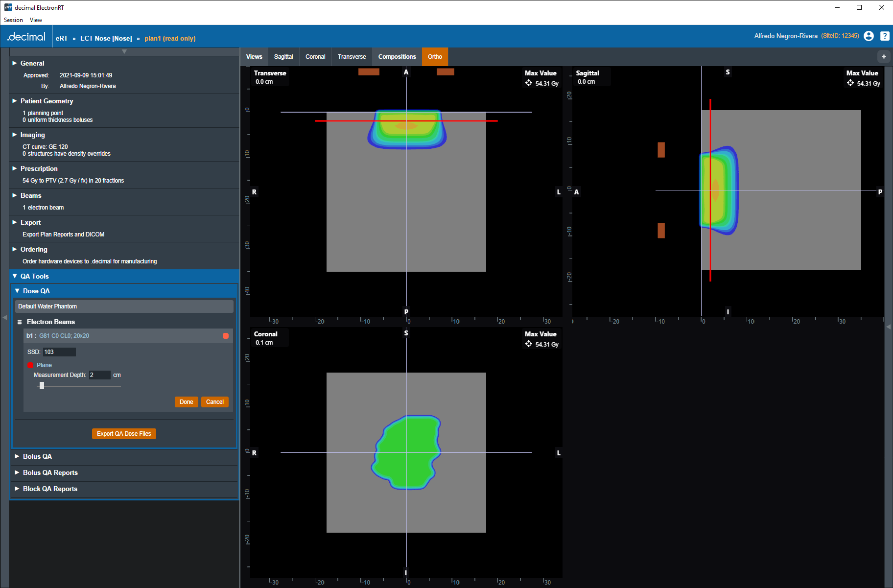Click the Done button
Image resolution: width=893 pixels, height=588 pixels.
click(x=186, y=402)
